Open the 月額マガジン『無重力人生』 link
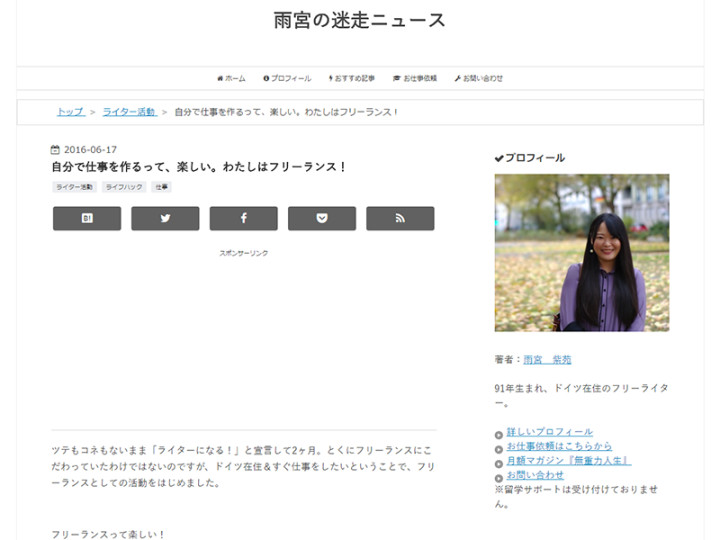The image size is (720, 540). [x=569, y=461]
